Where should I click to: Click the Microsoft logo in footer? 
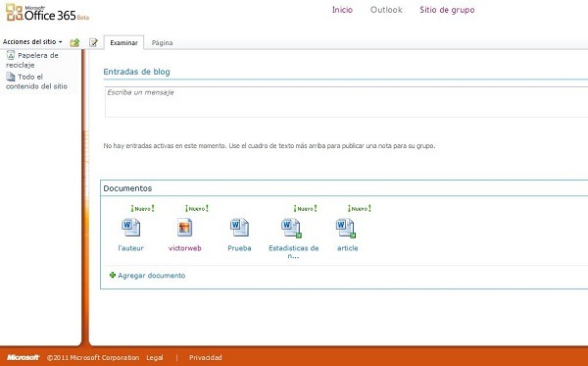coord(24,357)
